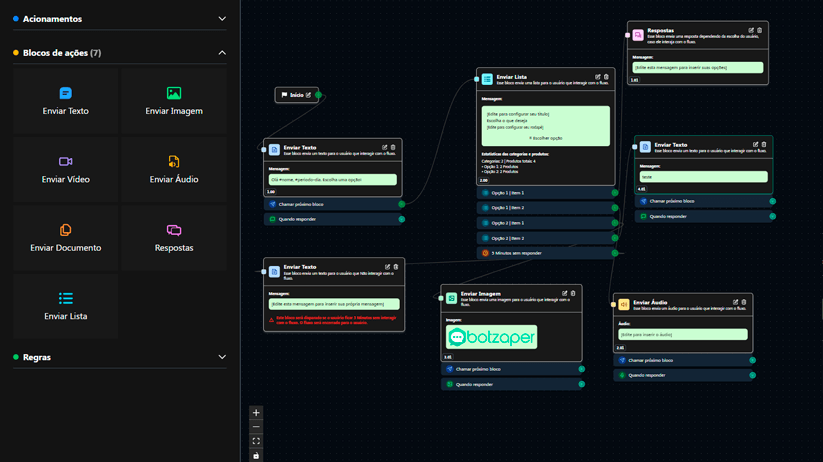Edit the Enviar Imagem block

pos(565,294)
